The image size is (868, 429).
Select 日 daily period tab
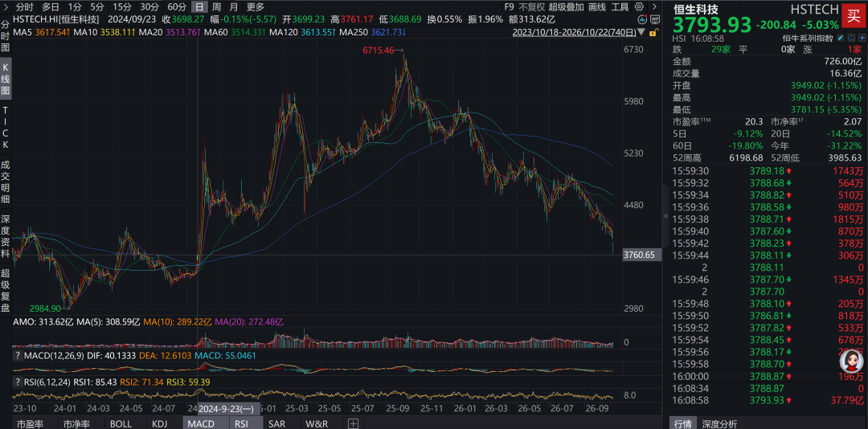click(199, 7)
